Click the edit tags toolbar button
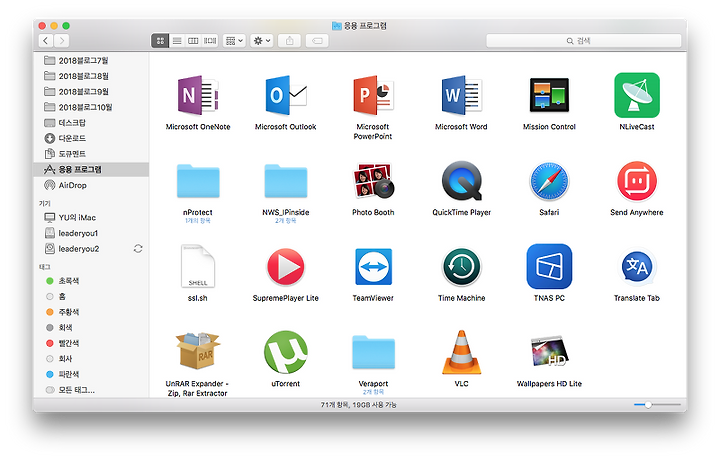The width and height of the screenshot is (720, 460). tap(317, 41)
